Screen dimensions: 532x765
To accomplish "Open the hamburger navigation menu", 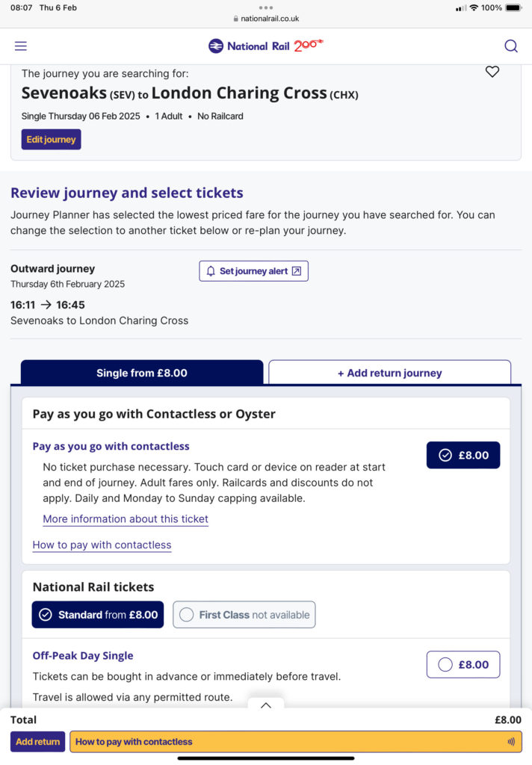I will 20,46.
